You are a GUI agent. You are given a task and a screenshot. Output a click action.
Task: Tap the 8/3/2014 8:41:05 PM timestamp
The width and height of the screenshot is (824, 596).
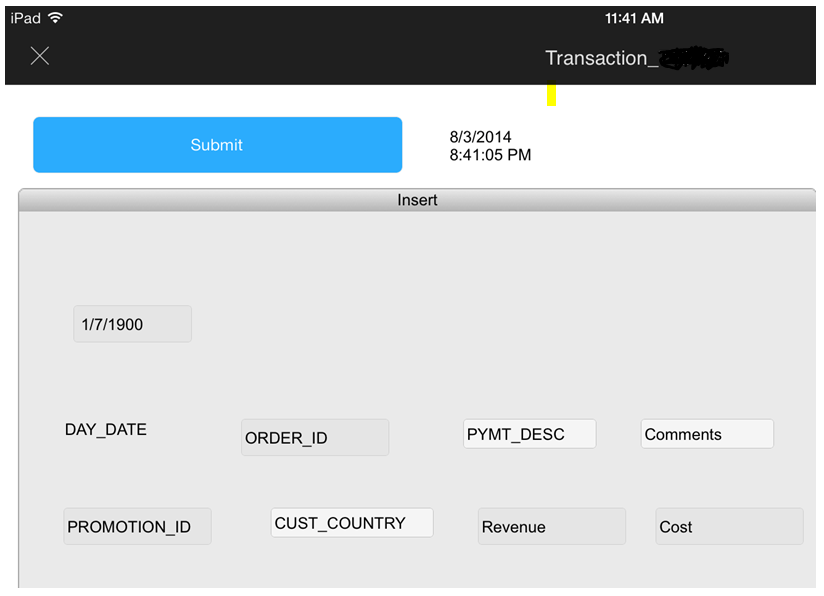(x=490, y=146)
